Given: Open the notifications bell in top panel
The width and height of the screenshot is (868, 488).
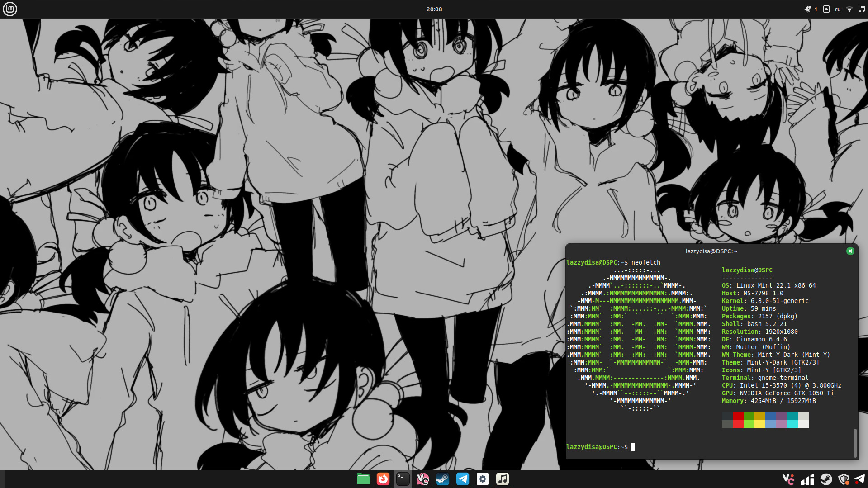Looking at the screenshot, I should point(808,9).
